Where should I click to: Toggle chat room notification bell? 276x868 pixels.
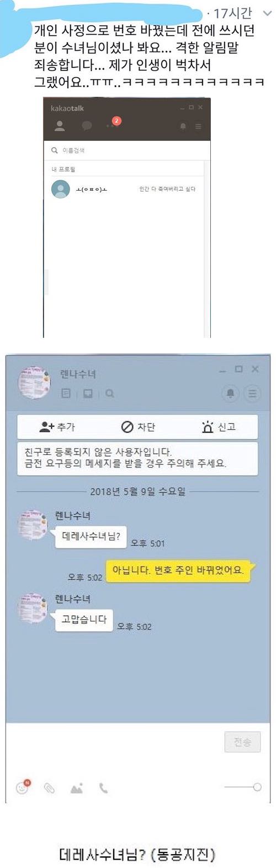click(x=230, y=393)
